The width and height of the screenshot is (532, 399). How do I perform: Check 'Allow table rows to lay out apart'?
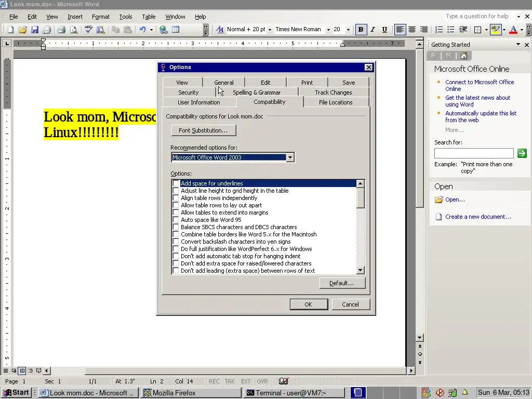coord(176,205)
